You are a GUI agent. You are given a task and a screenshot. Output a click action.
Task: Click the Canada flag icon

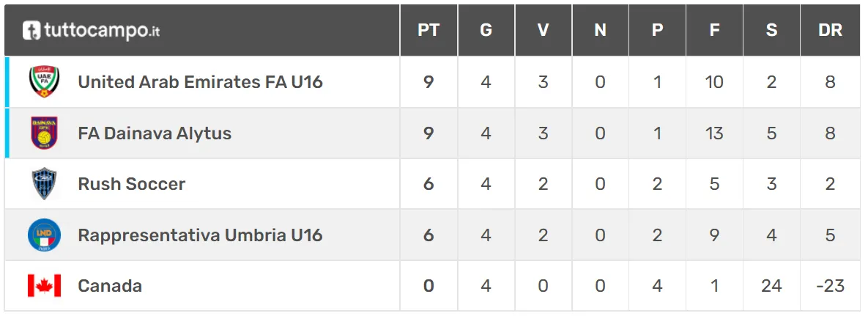coord(44,285)
